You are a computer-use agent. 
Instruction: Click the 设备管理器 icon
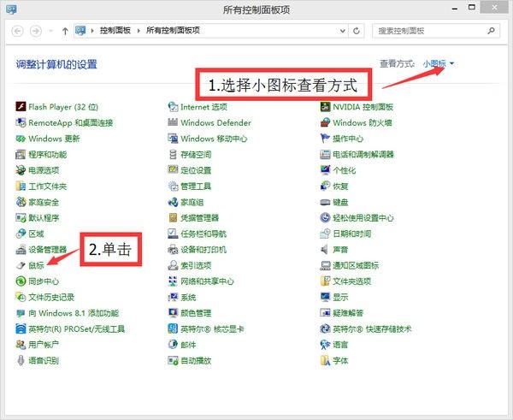click(21, 250)
